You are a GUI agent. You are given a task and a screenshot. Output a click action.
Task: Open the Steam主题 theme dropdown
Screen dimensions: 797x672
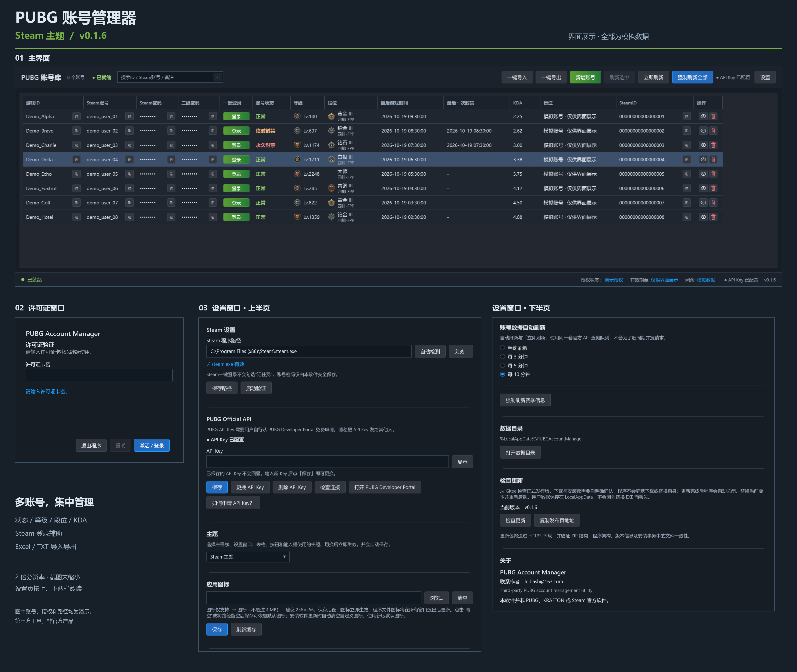click(x=248, y=557)
